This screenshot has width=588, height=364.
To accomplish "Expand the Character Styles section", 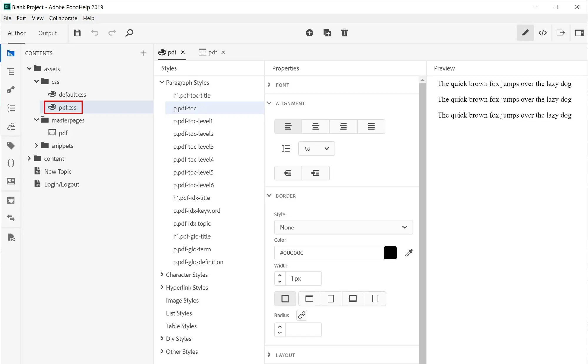I will [x=187, y=275].
